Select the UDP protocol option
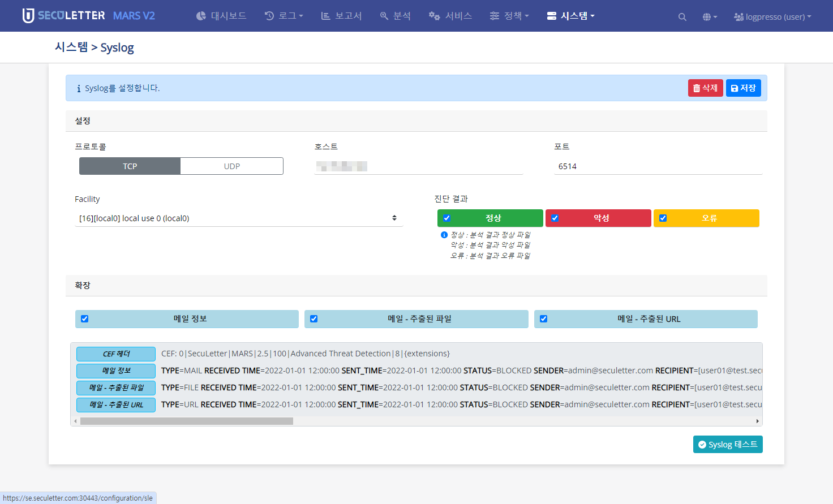 (x=232, y=166)
